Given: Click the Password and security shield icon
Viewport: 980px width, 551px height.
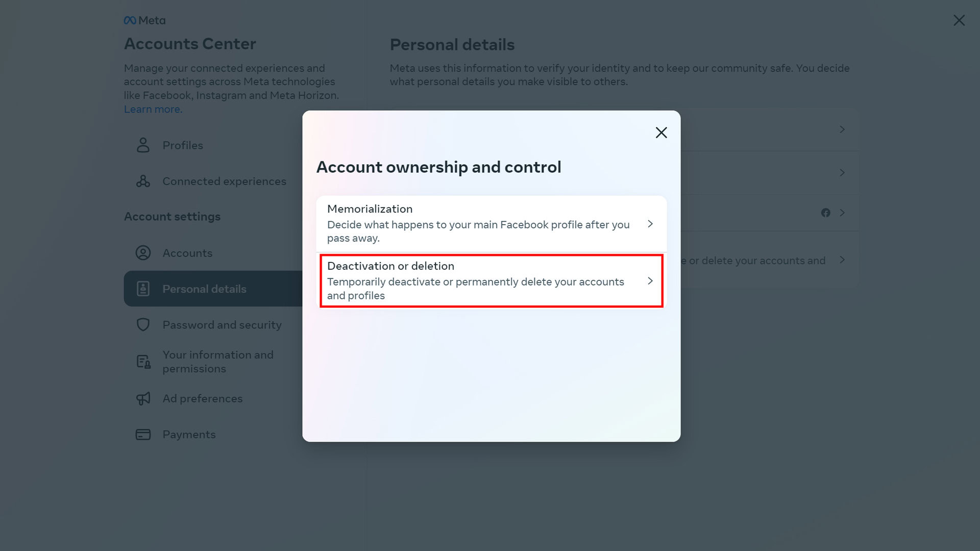Looking at the screenshot, I should point(143,325).
